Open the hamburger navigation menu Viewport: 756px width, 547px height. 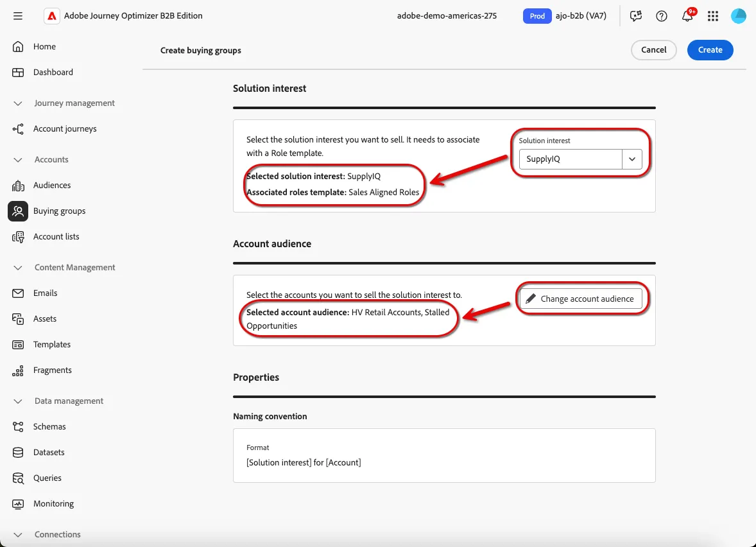tap(18, 16)
